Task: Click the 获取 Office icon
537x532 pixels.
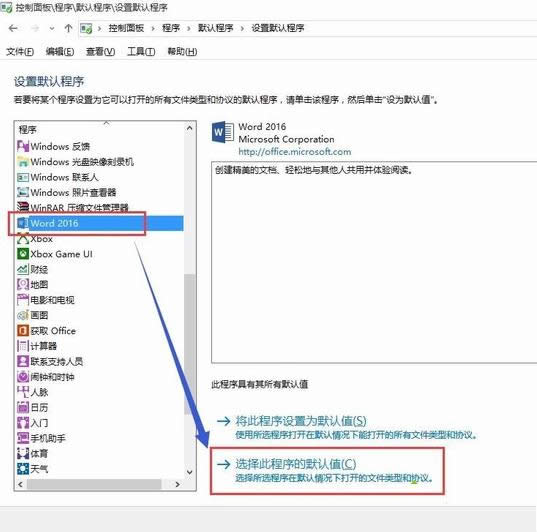Action: click(23, 331)
